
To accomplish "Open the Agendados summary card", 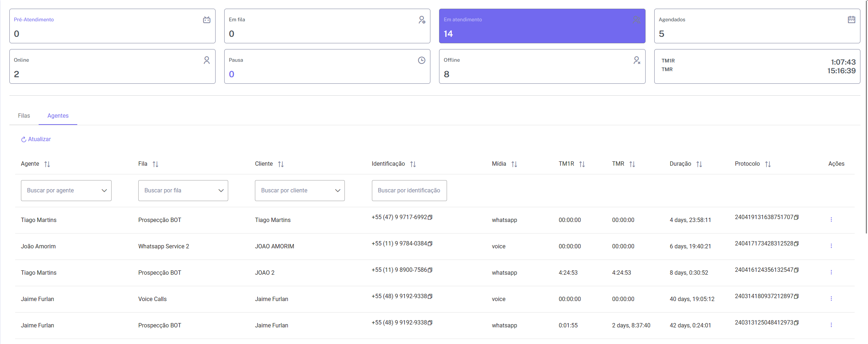I will [757, 26].
